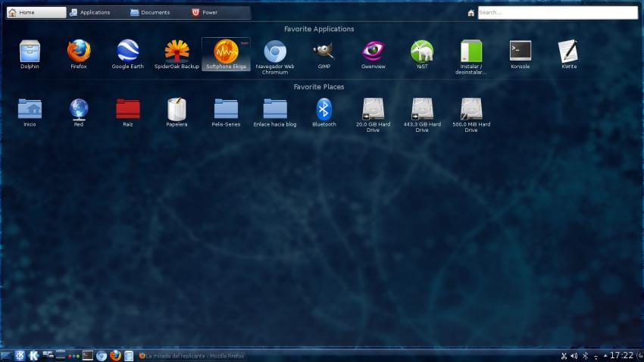The width and height of the screenshot is (644, 362).
Task: Open the Pelis-Series folder
Action: [226, 112]
